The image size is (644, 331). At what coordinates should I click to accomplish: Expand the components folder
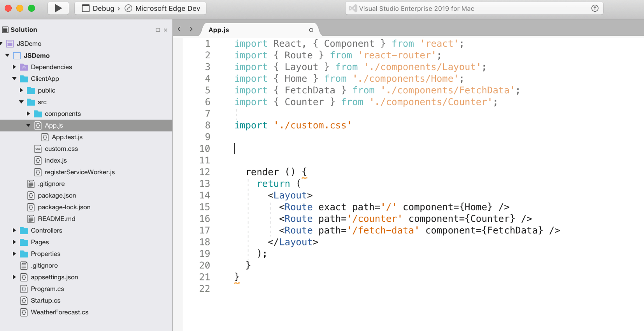(x=28, y=114)
